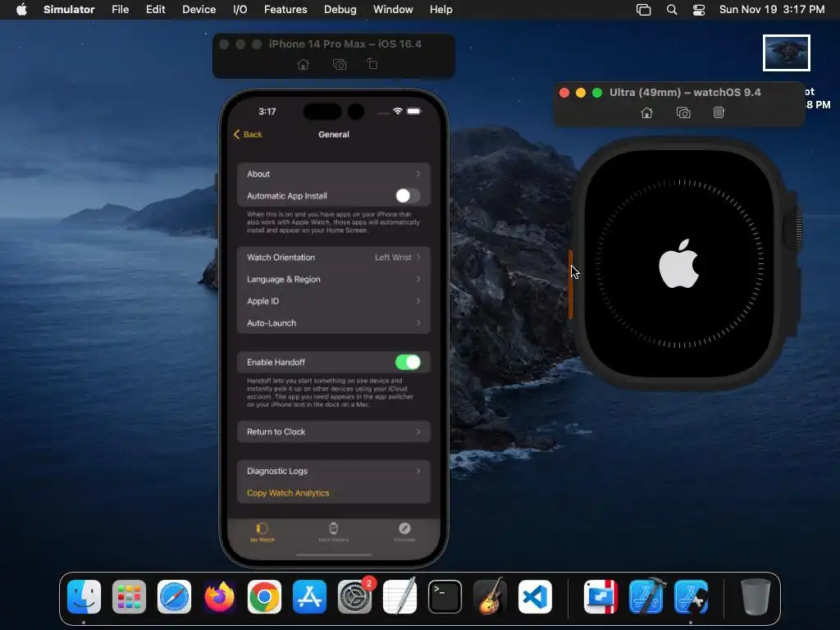Open App Store from the Dock

click(x=309, y=596)
